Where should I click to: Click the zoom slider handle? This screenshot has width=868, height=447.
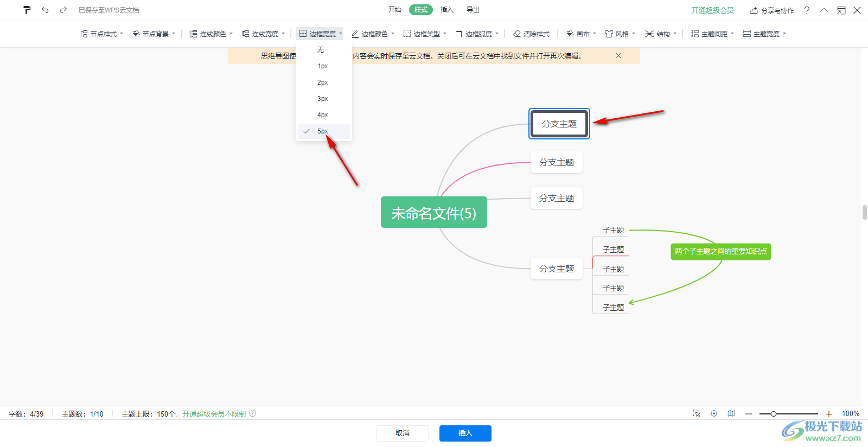pyautogui.click(x=774, y=414)
